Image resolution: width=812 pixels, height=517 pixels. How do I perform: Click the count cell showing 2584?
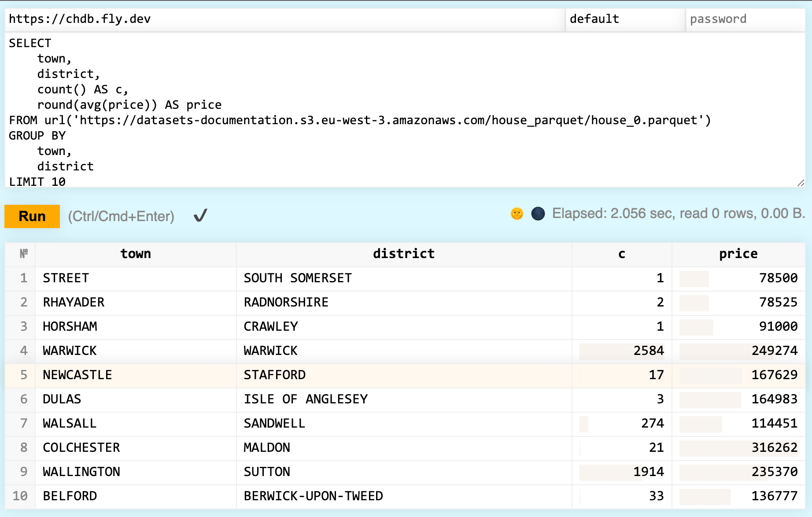pos(648,351)
